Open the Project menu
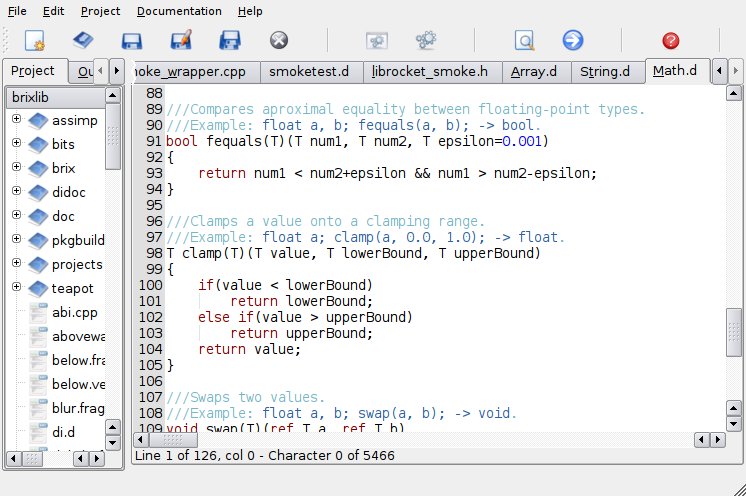This screenshot has width=746, height=496. point(101,11)
